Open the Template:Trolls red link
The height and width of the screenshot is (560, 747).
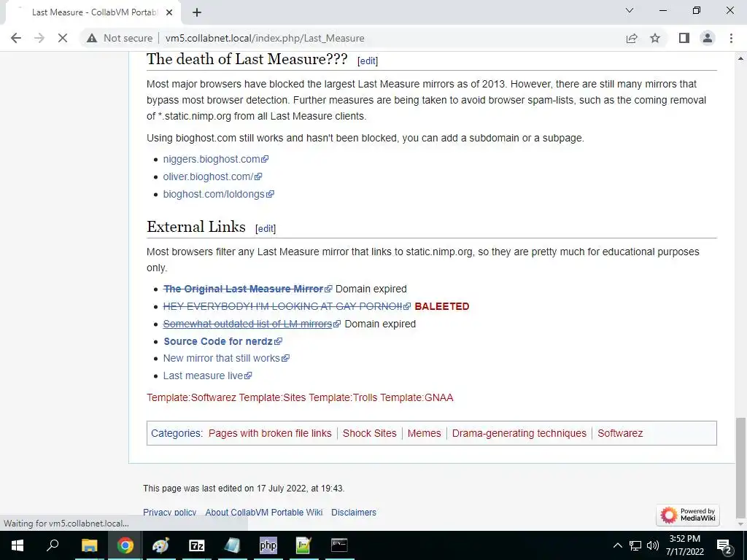click(x=343, y=397)
